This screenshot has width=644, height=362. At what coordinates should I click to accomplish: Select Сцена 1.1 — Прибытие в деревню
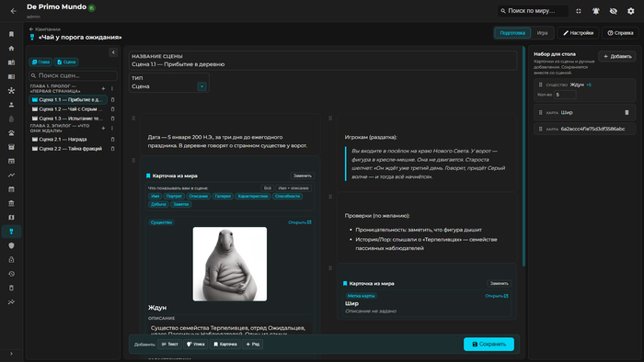click(68, 99)
